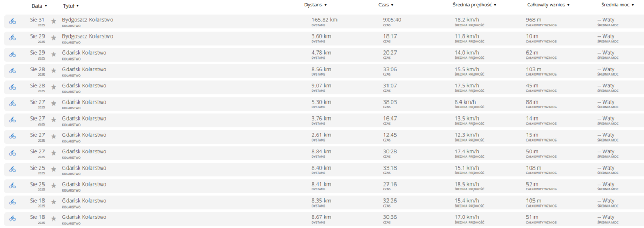Click the bike icon of the 2.61 km ride
The height and width of the screenshot is (228, 644).
click(x=12, y=136)
